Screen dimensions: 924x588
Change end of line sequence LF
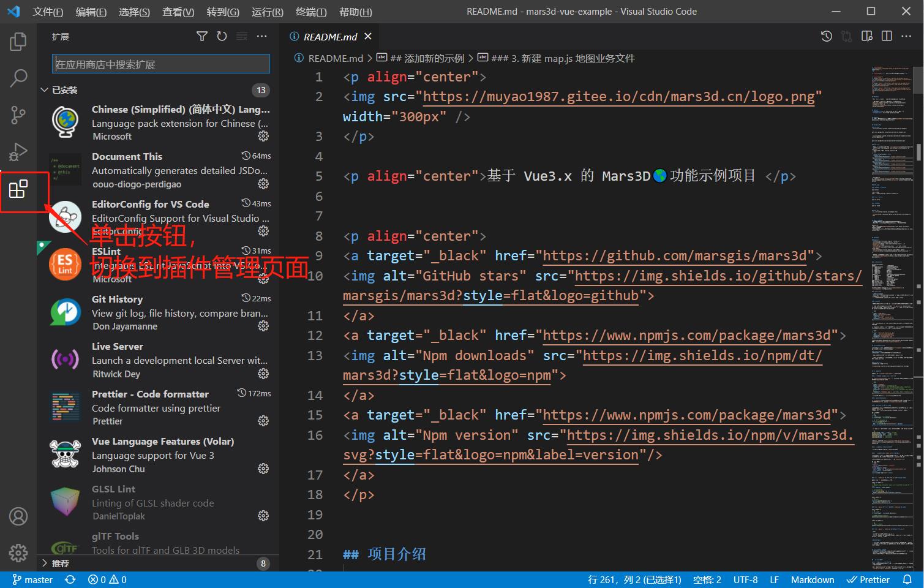pyautogui.click(x=774, y=579)
